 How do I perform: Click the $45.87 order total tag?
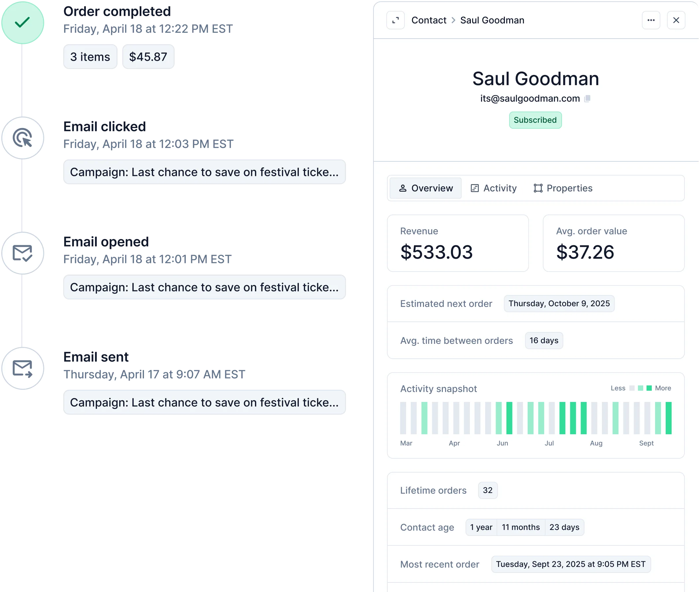pyautogui.click(x=148, y=57)
